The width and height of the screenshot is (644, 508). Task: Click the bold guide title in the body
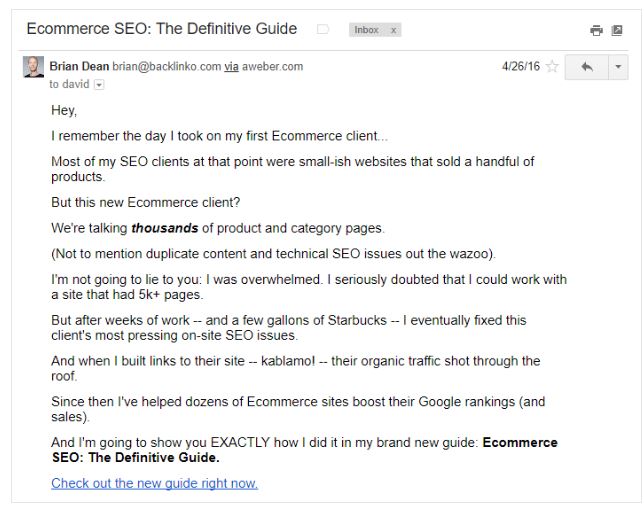point(304,450)
